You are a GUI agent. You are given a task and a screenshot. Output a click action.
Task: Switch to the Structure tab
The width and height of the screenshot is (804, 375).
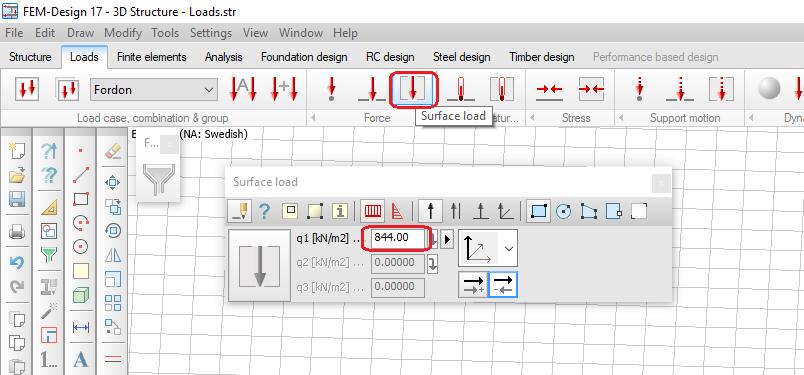tap(30, 57)
